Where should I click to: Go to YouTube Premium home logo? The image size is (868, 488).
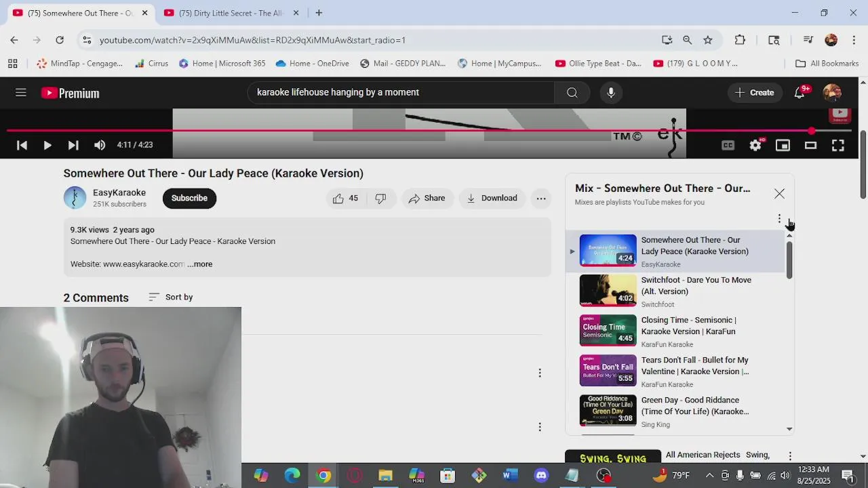tap(71, 93)
